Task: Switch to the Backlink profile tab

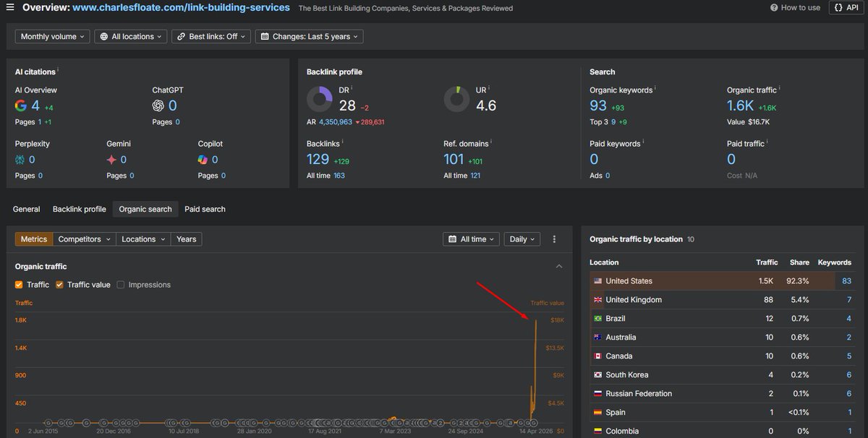Action: [x=80, y=209]
